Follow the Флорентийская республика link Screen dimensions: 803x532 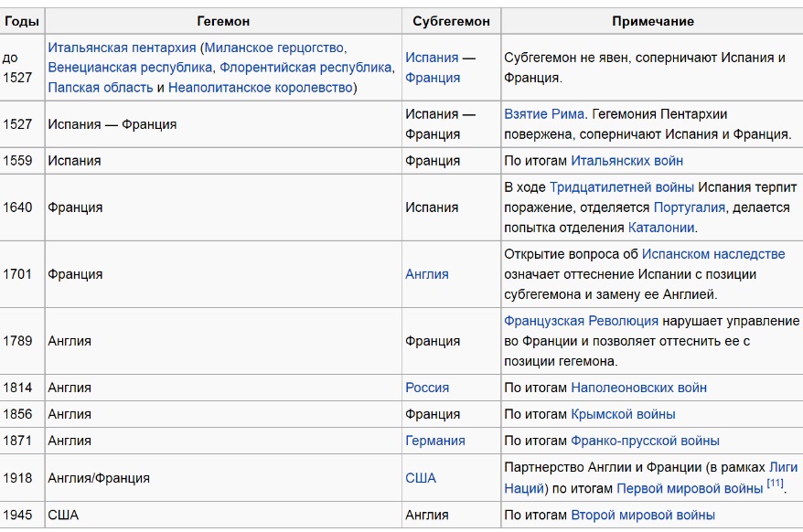tap(305, 68)
